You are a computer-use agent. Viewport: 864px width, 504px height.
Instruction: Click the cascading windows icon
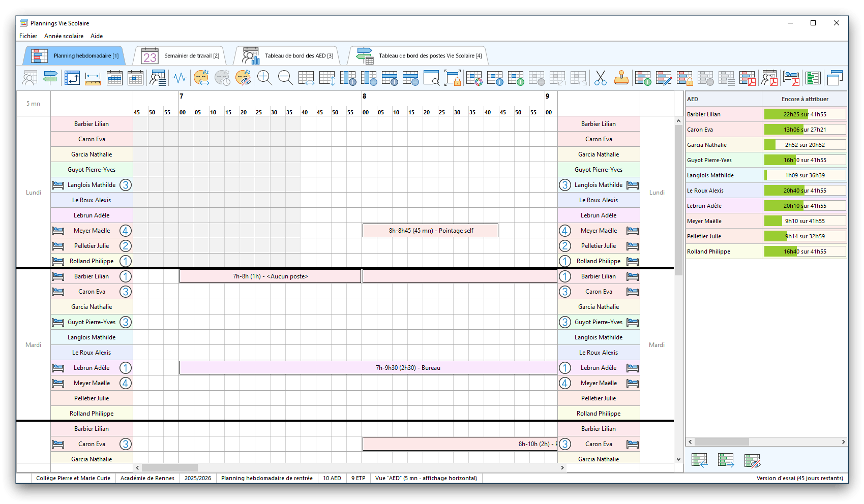[x=835, y=78]
